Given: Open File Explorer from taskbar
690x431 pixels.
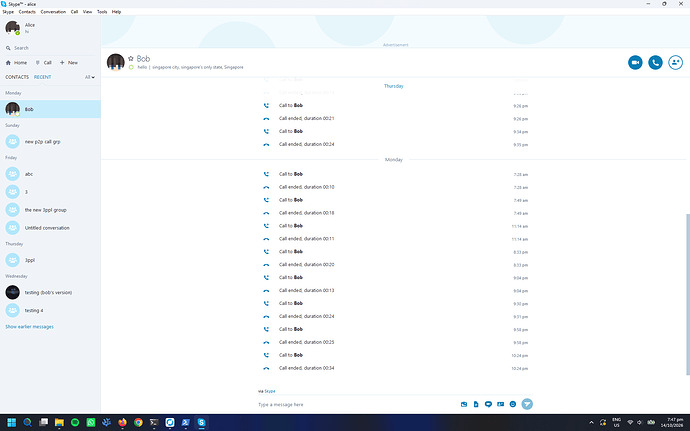Looking at the screenshot, I should pyautogui.click(x=59, y=423).
